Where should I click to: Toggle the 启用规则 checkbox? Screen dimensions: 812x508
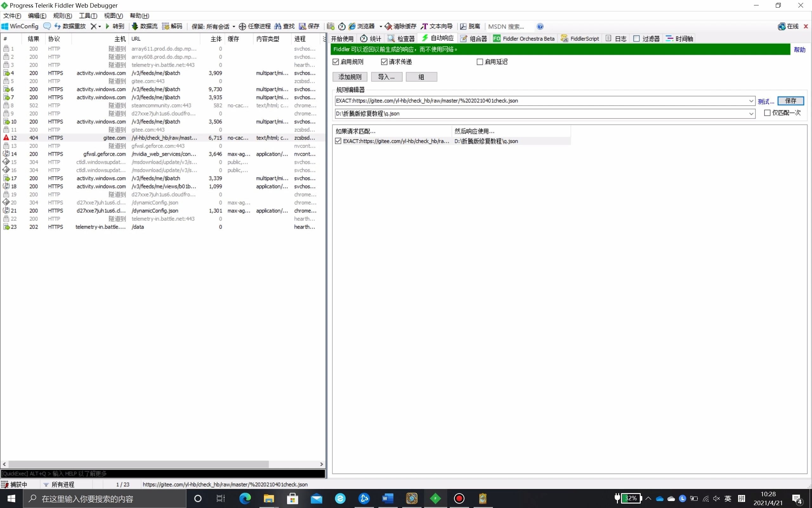336,62
